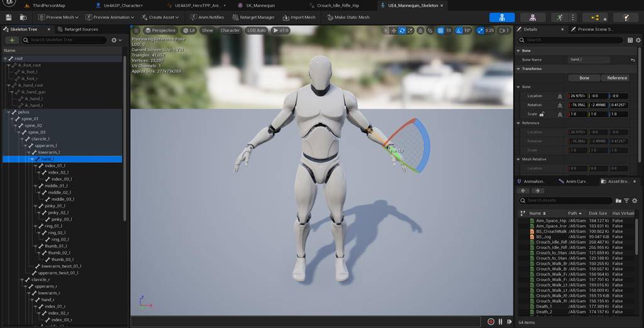Switch to Animation mode running-figure icon
644x328 pixels.
click(x=559, y=17)
